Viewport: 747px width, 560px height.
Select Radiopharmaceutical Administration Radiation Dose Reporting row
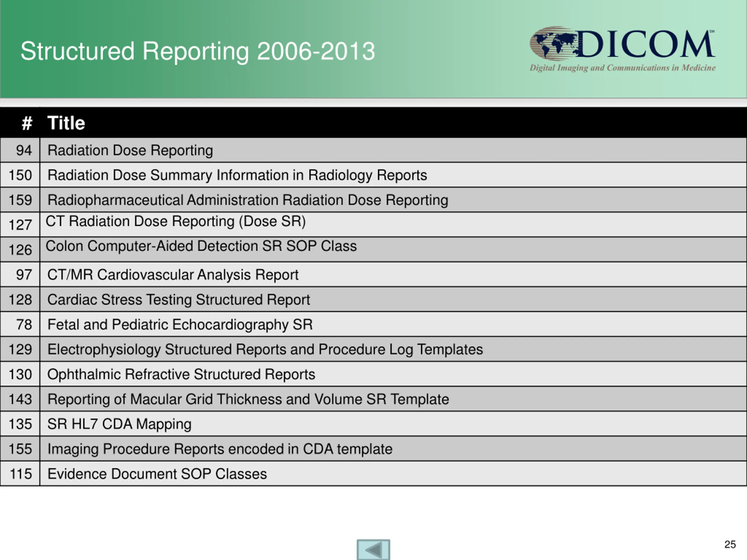(247, 200)
